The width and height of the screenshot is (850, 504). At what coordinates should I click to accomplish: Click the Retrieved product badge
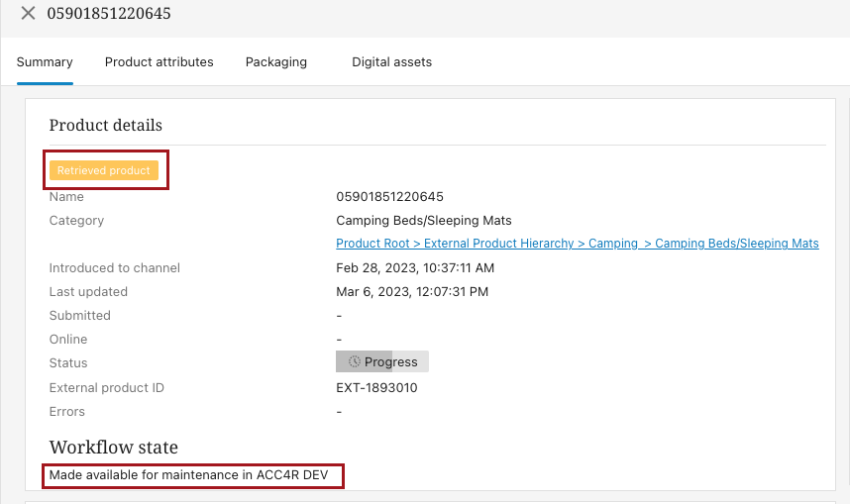click(x=104, y=170)
